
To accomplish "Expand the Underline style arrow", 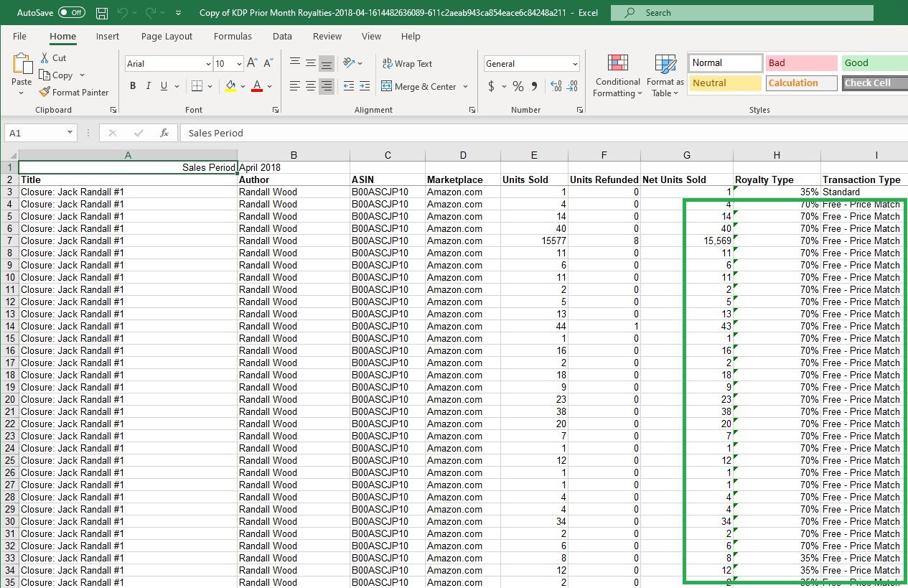I will click(x=177, y=86).
